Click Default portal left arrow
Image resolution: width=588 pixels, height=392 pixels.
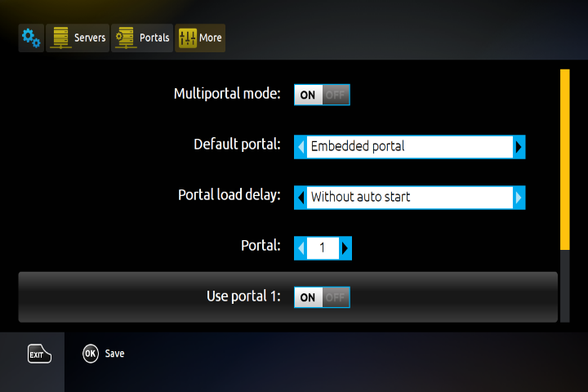pyautogui.click(x=300, y=147)
